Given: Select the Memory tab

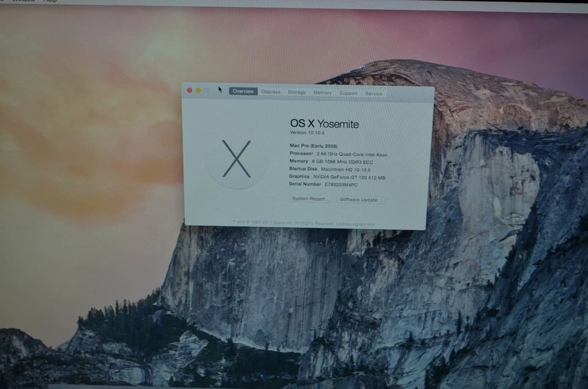Looking at the screenshot, I should pyautogui.click(x=323, y=93).
